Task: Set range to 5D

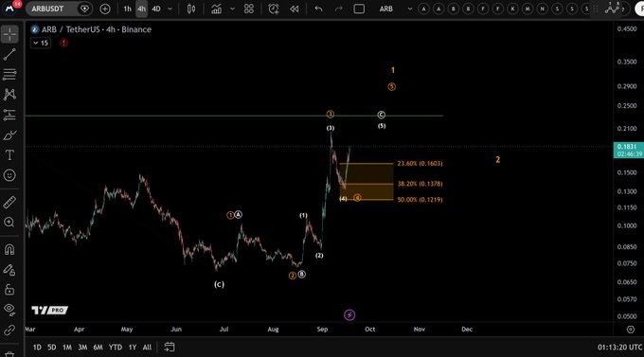Action: pyautogui.click(x=52, y=348)
